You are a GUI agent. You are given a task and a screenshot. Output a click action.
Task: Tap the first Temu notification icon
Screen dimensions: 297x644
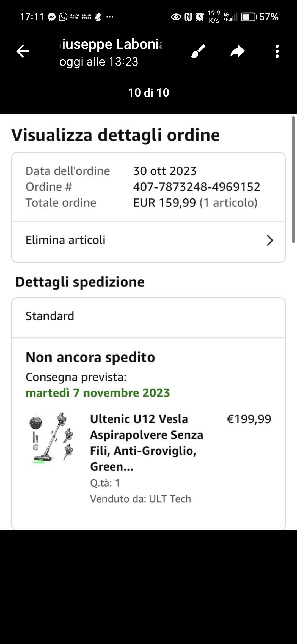75,17
